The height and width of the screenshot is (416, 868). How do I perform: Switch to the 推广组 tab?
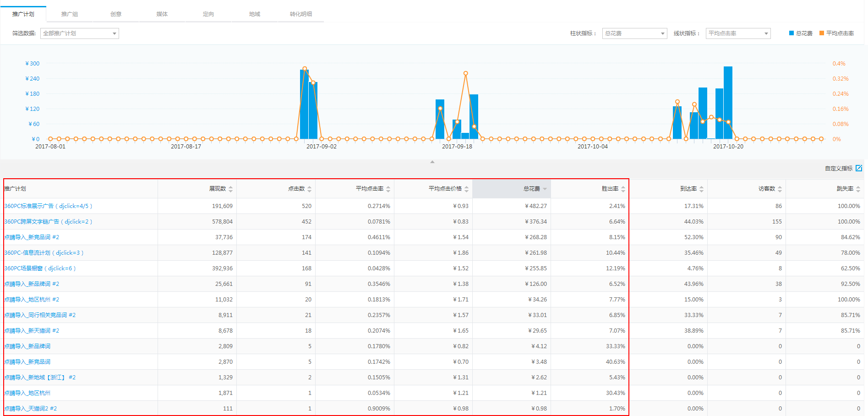point(70,14)
